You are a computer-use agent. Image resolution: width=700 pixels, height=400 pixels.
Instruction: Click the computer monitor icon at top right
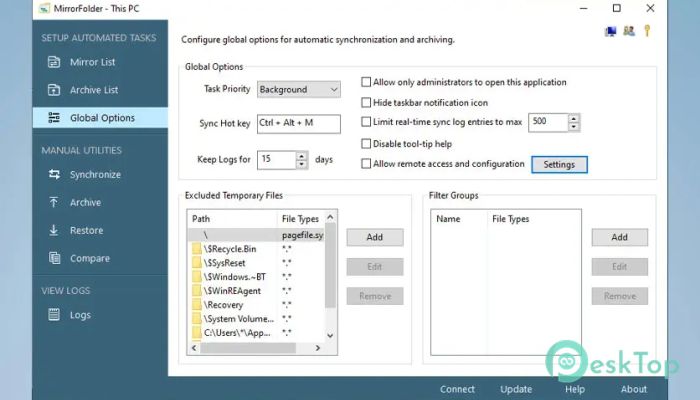click(x=610, y=31)
